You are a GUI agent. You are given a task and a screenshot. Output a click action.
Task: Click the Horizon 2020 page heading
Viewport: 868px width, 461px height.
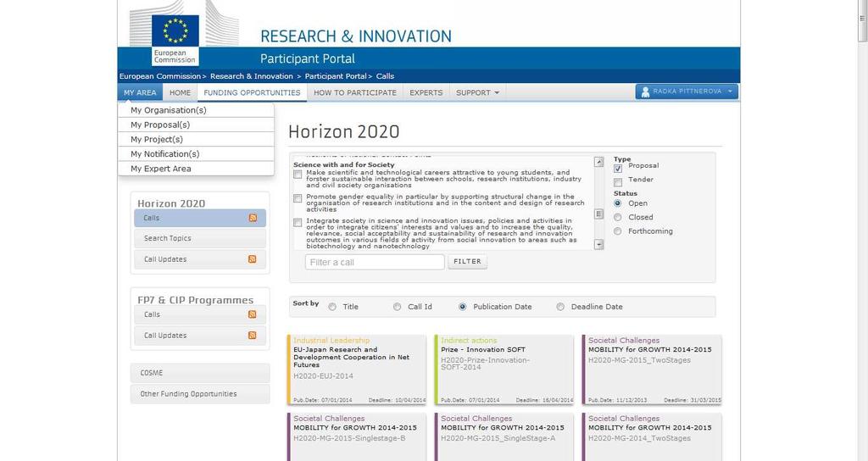coord(344,131)
